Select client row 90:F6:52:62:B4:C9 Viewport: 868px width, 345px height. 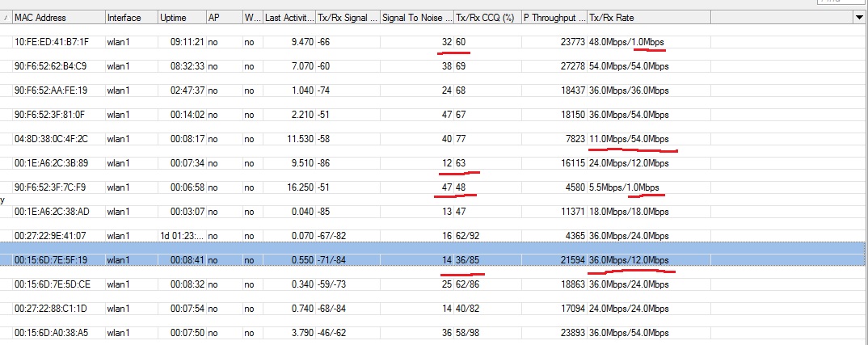(x=51, y=65)
